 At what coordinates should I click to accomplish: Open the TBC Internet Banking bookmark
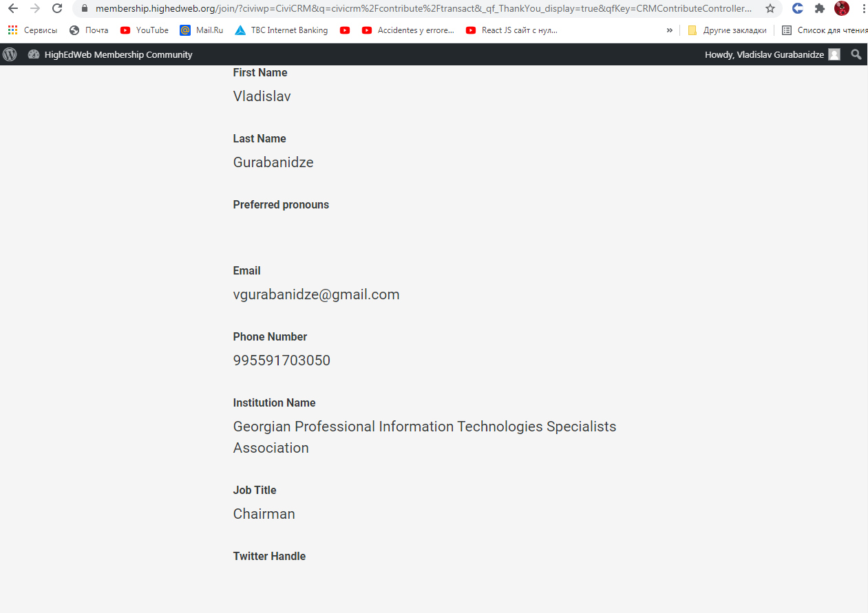tap(282, 30)
